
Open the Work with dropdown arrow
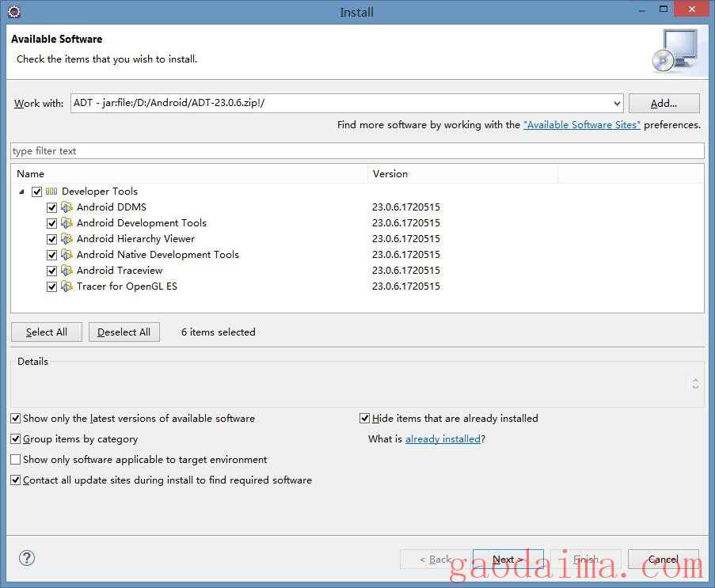click(x=617, y=104)
